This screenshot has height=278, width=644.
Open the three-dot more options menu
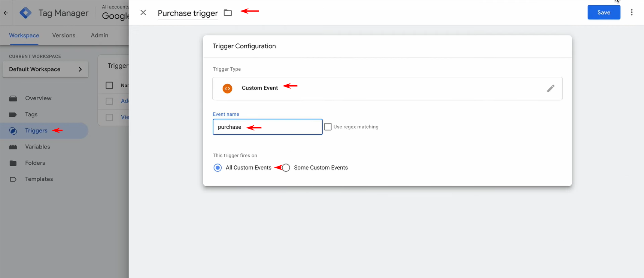click(631, 12)
